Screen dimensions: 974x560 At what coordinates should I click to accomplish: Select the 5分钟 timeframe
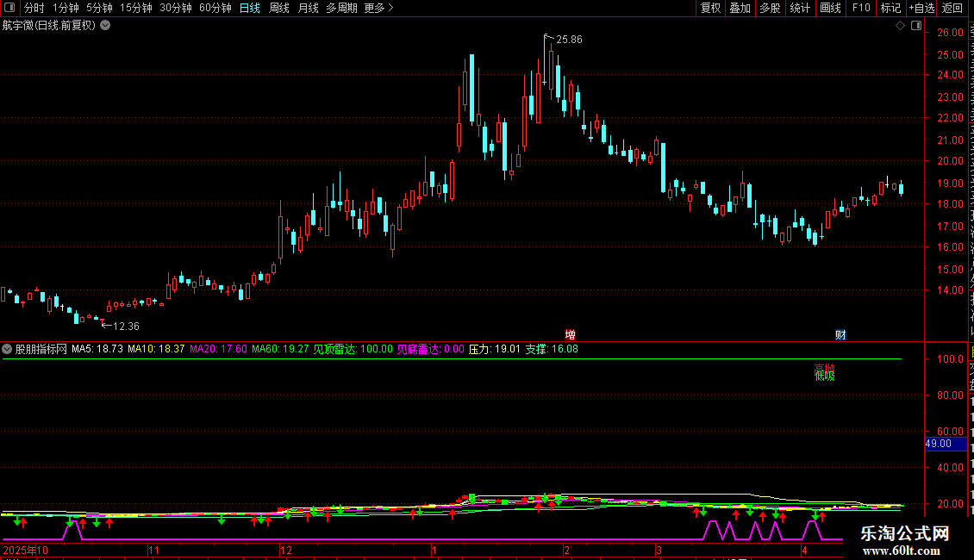click(99, 8)
